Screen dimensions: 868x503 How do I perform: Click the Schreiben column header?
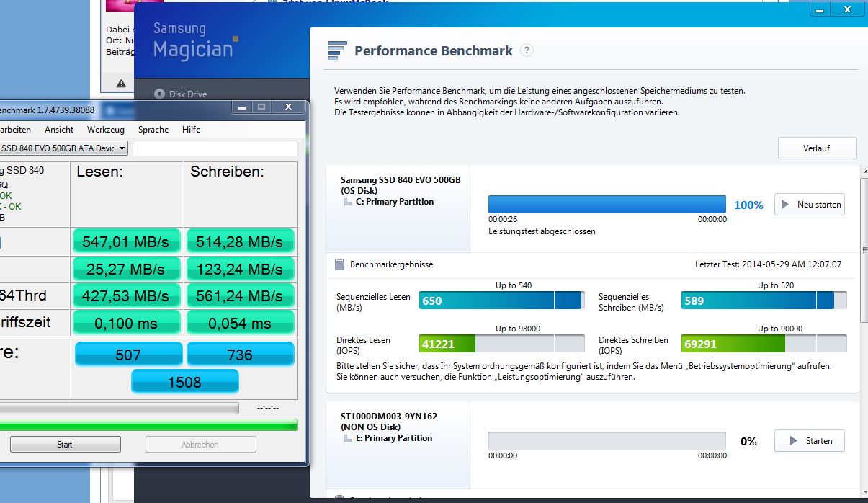click(227, 172)
